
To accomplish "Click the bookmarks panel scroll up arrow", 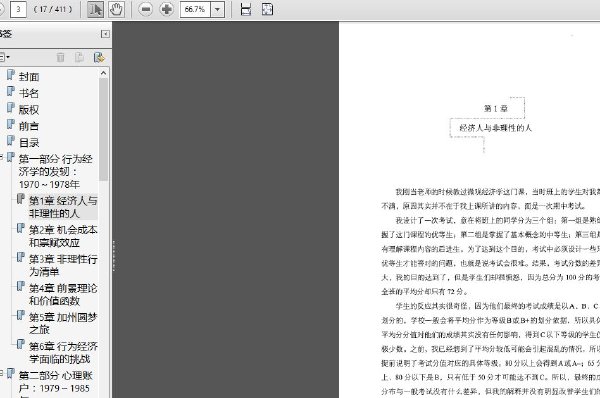I will [x=103, y=73].
